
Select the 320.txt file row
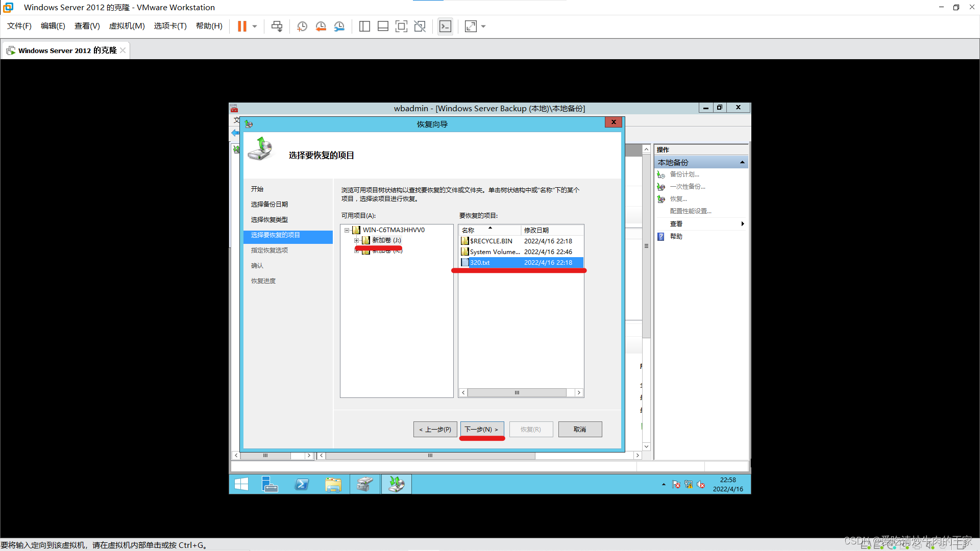click(x=521, y=263)
